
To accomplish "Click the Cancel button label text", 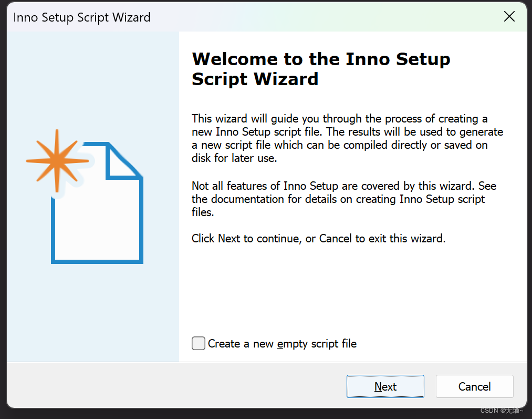I will point(474,386).
